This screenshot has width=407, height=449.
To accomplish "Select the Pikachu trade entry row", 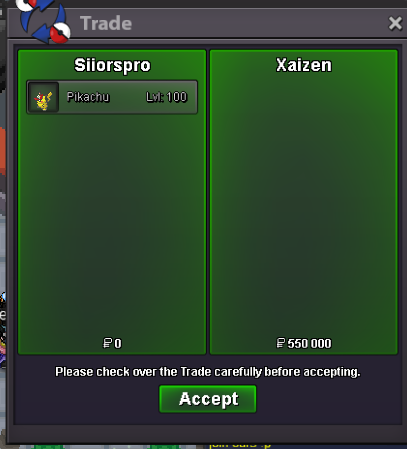I will [x=112, y=97].
